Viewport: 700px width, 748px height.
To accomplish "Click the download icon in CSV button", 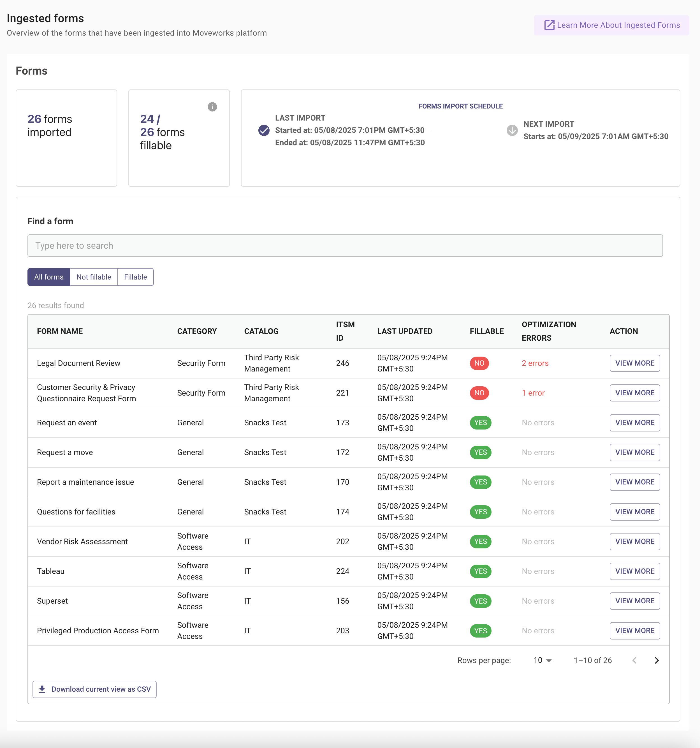I will click(42, 689).
